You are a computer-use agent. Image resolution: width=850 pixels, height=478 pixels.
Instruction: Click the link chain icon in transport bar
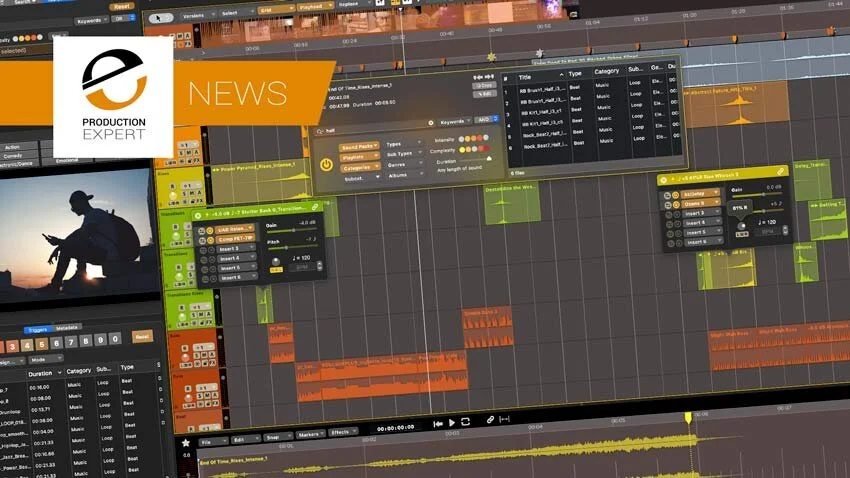[490, 419]
